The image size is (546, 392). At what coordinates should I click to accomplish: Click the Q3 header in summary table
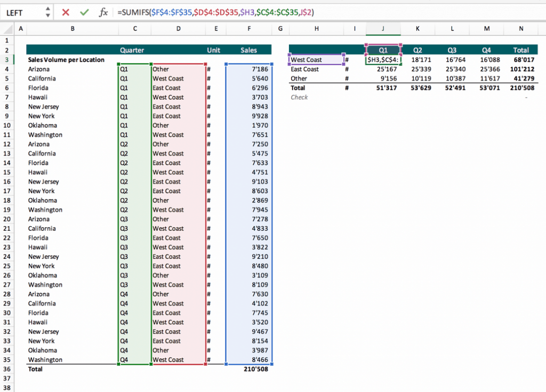[452, 50]
